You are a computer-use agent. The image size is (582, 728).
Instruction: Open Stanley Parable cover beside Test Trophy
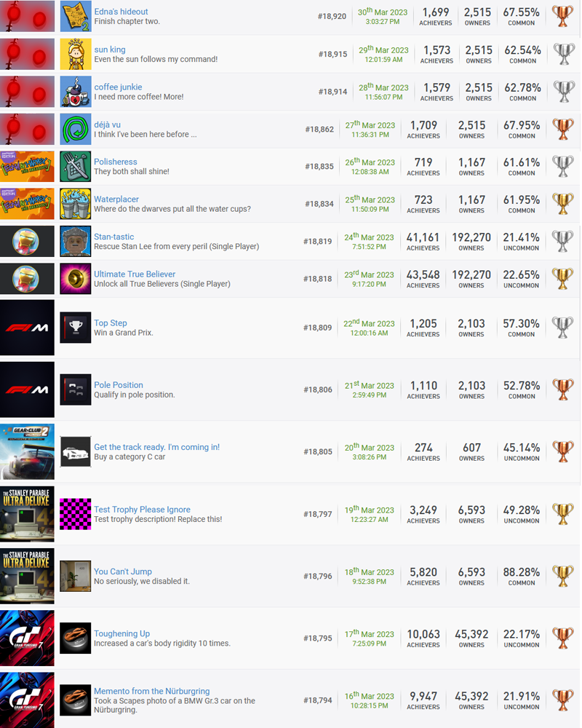point(27,514)
